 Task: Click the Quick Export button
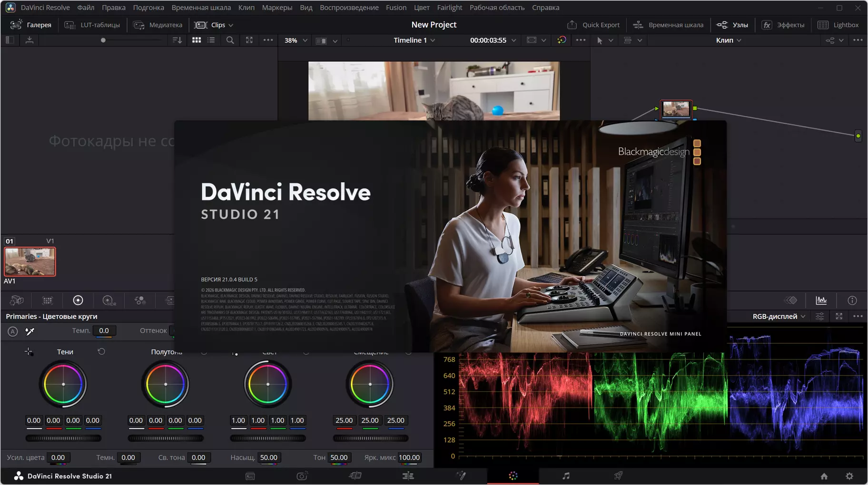tap(594, 25)
